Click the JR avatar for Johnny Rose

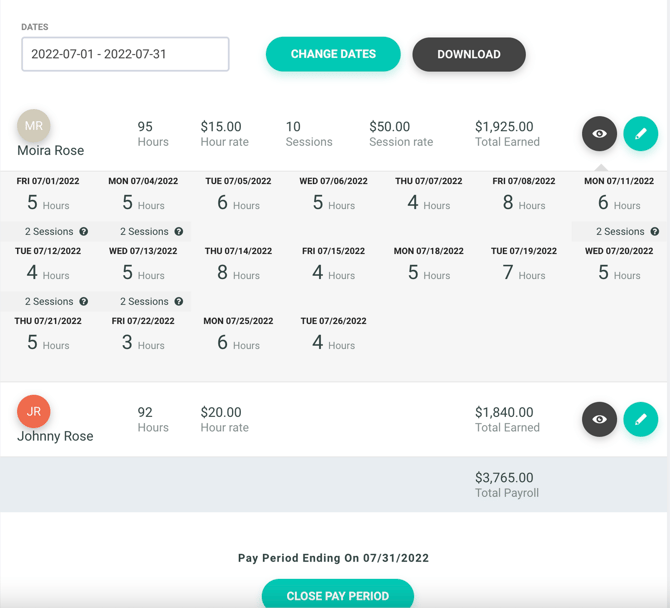point(34,411)
